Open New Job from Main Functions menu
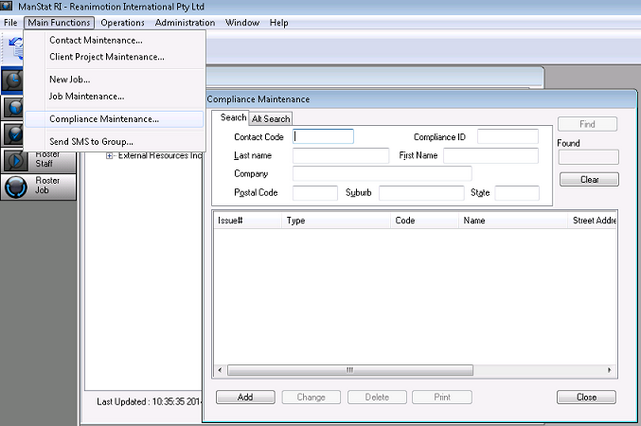641x426 pixels. click(69, 79)
